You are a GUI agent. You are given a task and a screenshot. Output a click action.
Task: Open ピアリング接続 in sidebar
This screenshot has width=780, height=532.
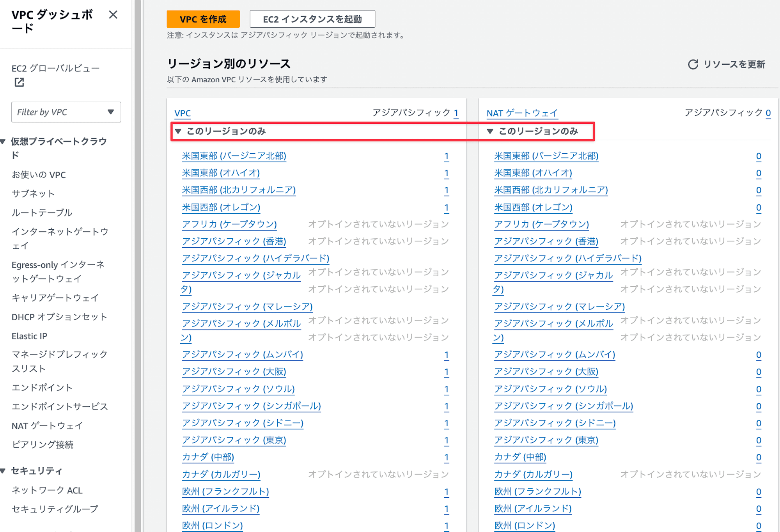tap(43, 444)
